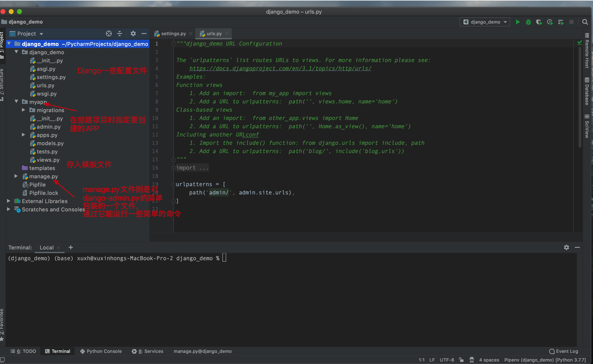Click the profiler run icon
Screen dimensions: 593x364
tap(550, 22)
